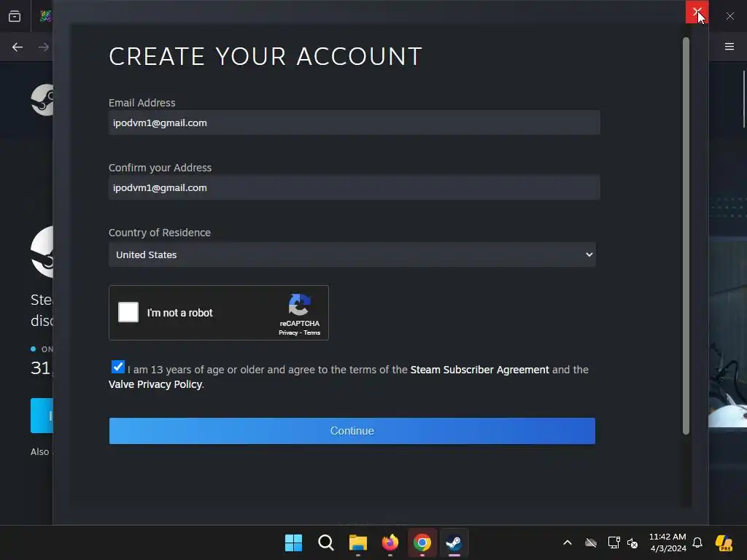The image size is (747, 560).
Task: Show hidden system tray icons
Action: pyautogui.click(x=568, y=542)
